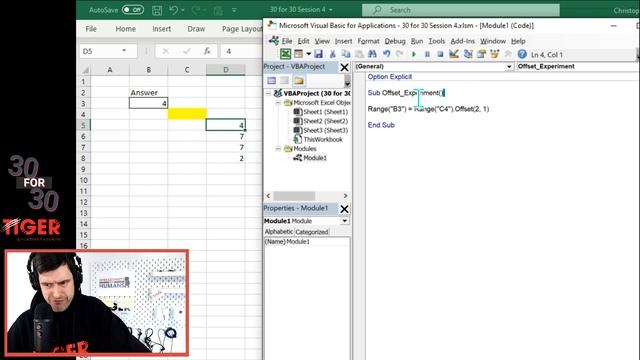Viewport: 640px width, 360px height.
Task: Collapse the VBAProject tree node
Action: tap(268, 93)
